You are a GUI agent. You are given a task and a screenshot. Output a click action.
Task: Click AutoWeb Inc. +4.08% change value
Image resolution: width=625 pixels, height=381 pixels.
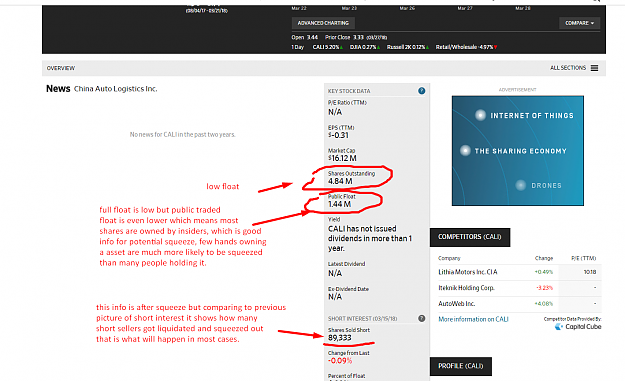pyautogui.click(x=544, y=304)
